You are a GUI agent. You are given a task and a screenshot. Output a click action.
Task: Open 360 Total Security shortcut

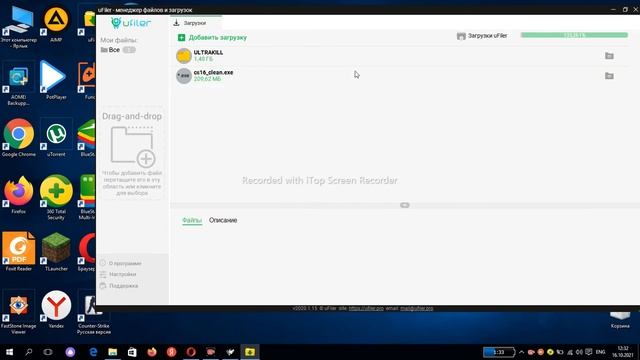[56, 198]
